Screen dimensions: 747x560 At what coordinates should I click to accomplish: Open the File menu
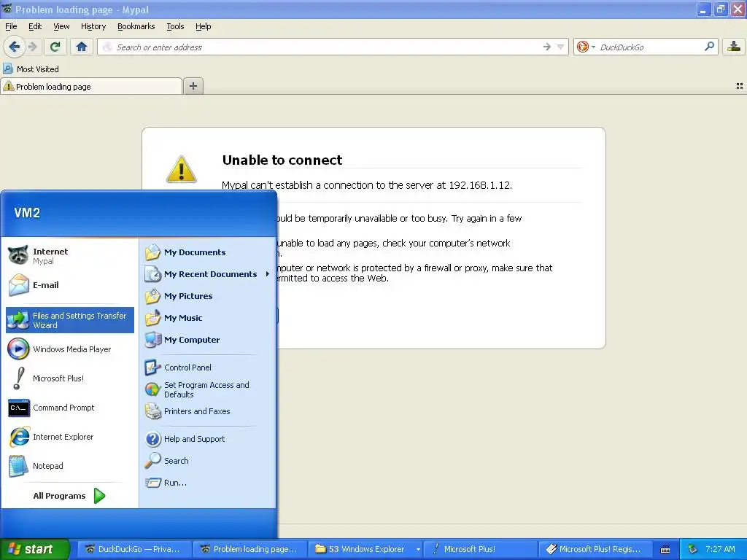11,26
